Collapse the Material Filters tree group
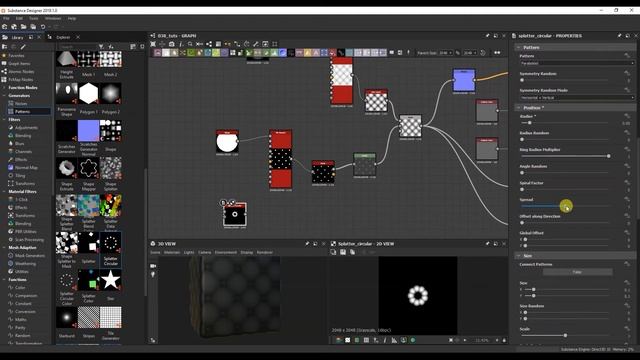Screen dimensions: 640x360 tap(4, 191)
